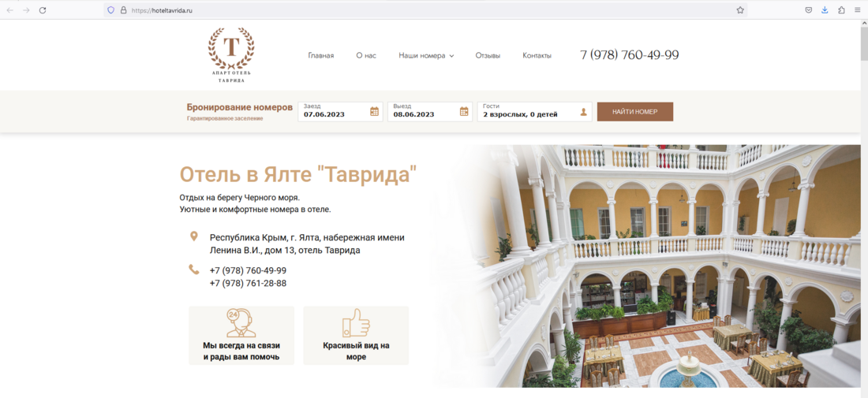Click the Красивый вид на море card
Viewport: 868px width, 398px height.
tap(356, 336)
